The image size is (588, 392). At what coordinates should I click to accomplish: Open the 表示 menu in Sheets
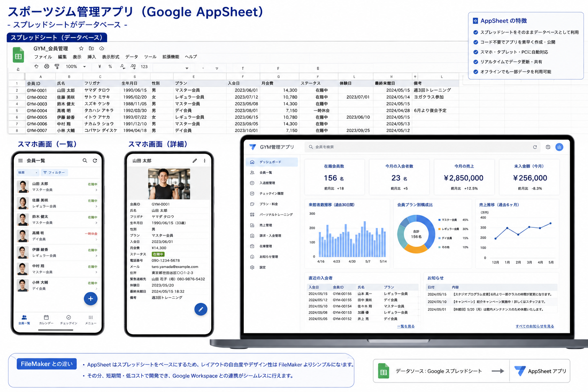(77, 57)
